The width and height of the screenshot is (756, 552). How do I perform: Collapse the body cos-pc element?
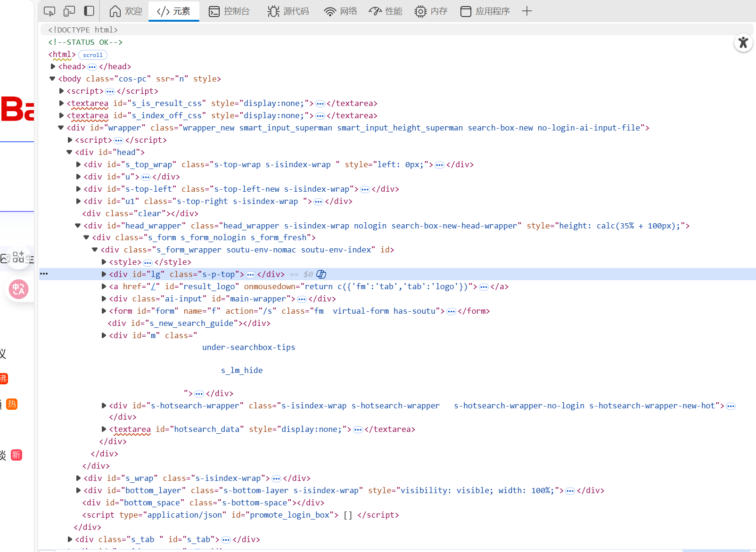[x=52, y=79]
